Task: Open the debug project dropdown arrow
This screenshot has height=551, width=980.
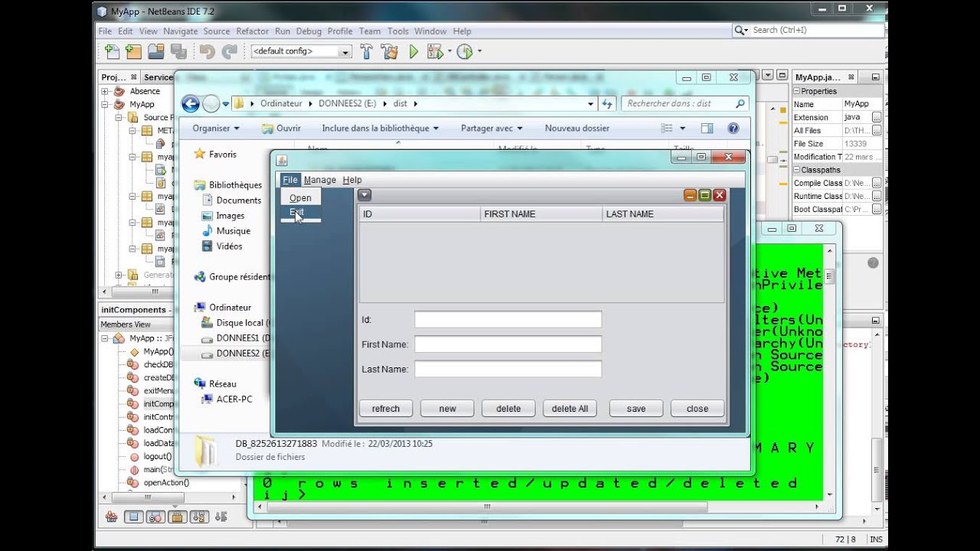Action: click(449, 51)
